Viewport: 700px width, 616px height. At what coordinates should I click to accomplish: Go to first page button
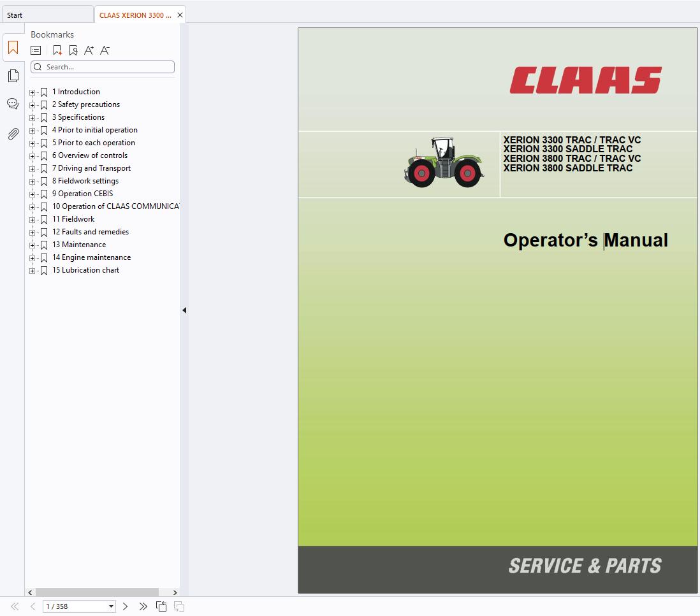pyautogui.click(x=15, y=606)
